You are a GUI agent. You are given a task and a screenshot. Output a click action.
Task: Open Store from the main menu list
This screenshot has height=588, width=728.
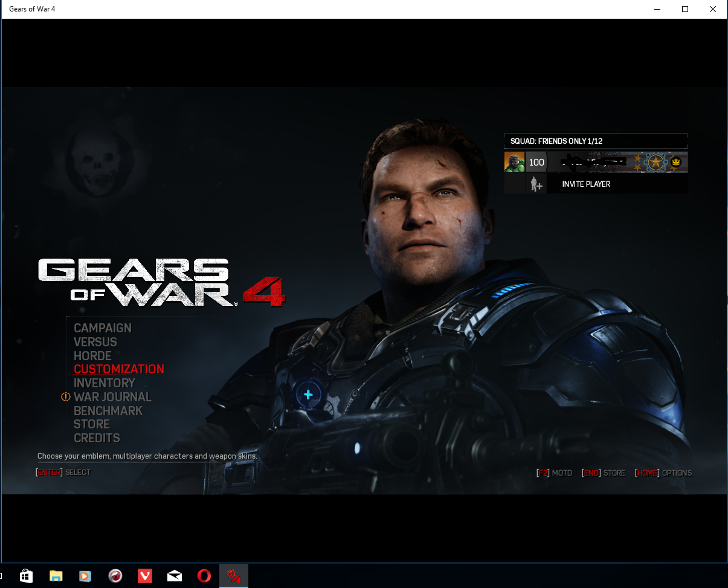click(91, 424)
